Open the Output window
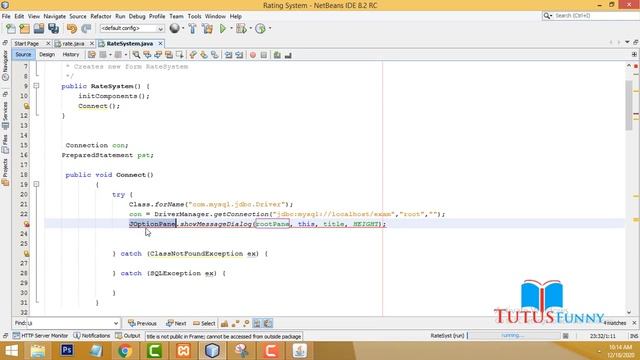This screenshot has width=640, height=360. [x=128, y=336]
